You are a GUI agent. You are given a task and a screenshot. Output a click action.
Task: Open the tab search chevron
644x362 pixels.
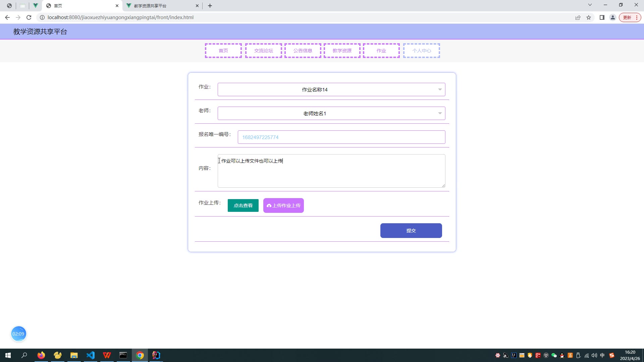pyautogui.click(x=590, y=5)
